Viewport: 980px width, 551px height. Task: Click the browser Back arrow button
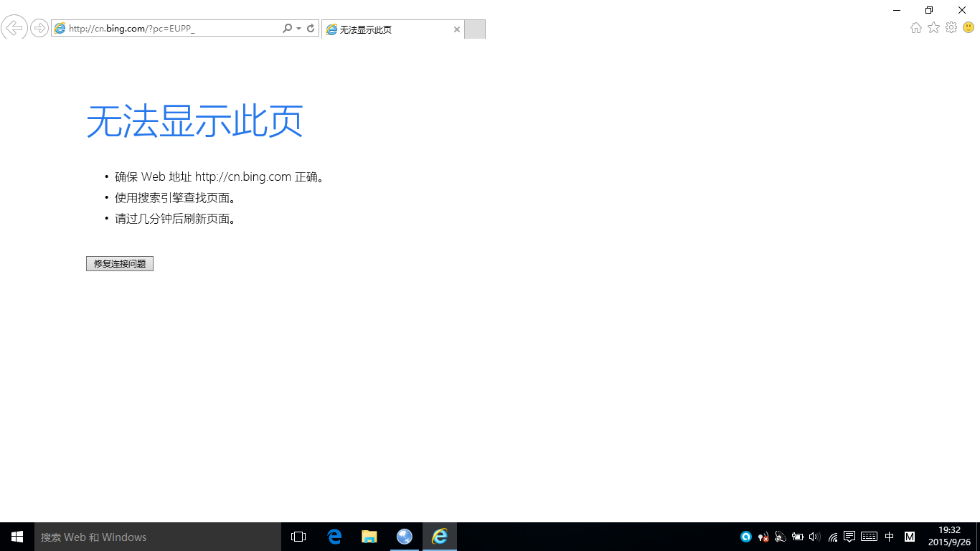14,28
